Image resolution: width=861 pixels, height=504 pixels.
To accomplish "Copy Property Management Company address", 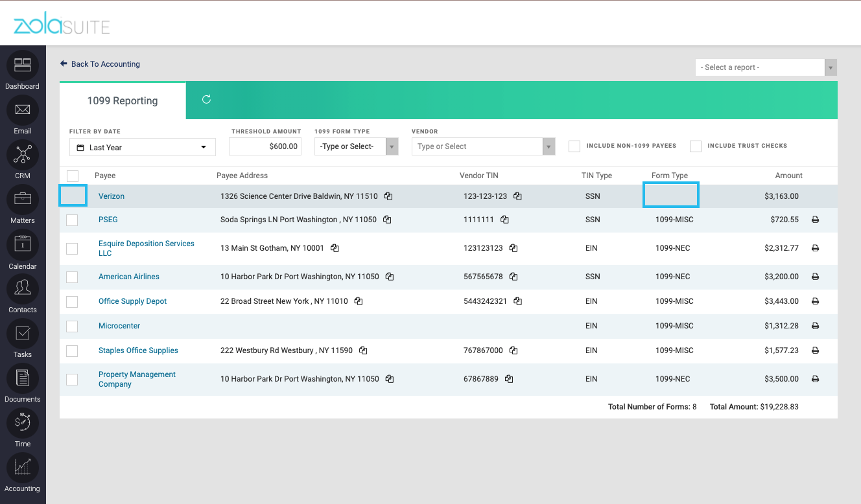I will [x=390, y=379].
